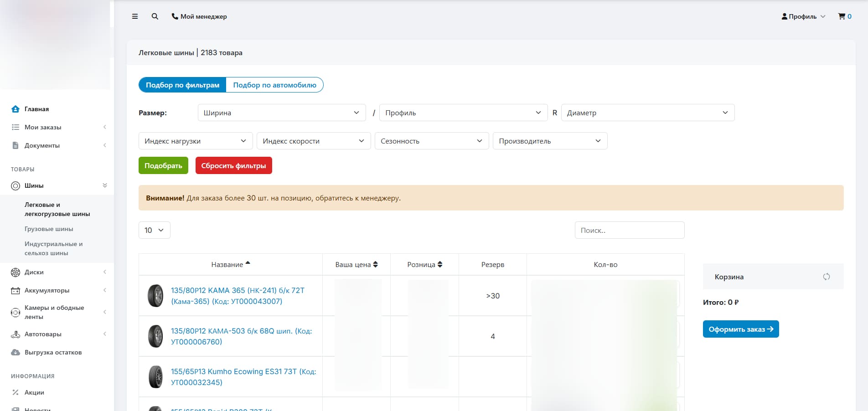Click the KAMA-503 tire thumbnail
The width and height of the screenshot is (868, 411).
coord(155,336)
